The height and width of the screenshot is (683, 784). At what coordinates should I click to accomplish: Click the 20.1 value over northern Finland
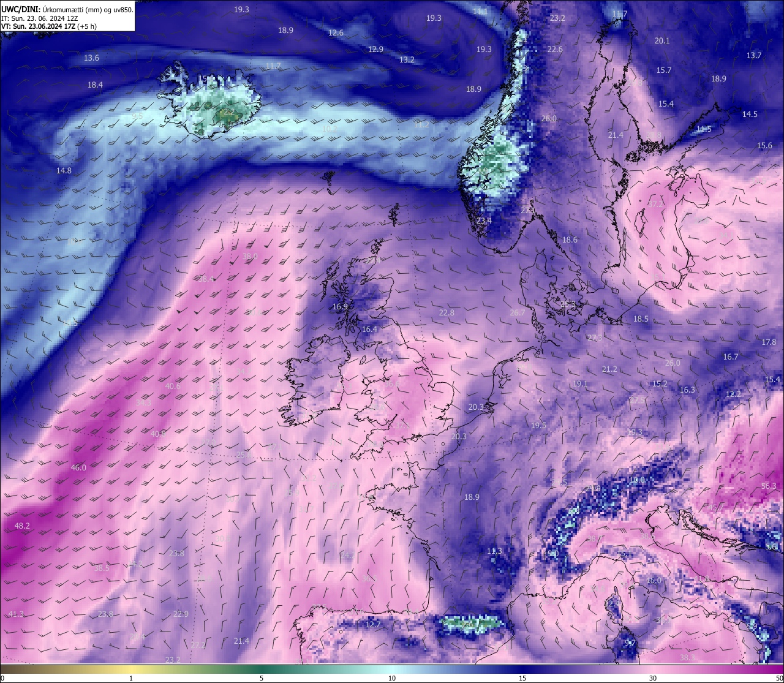pos(662,40)
